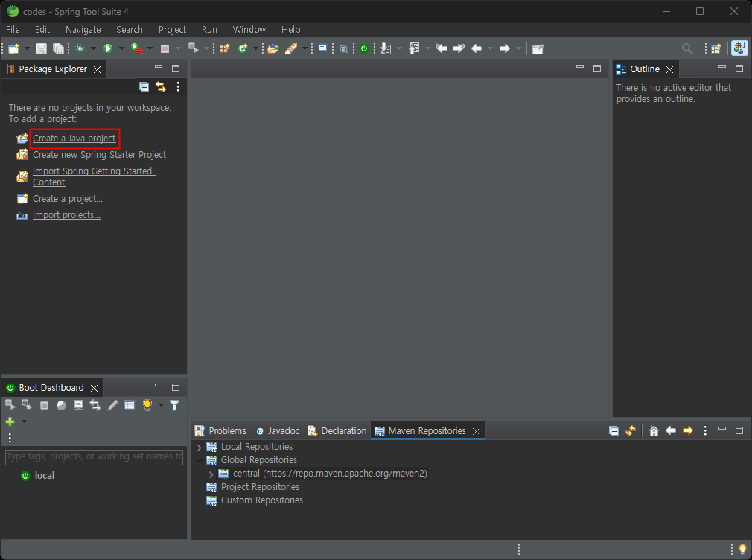This screenshot has height=560, width=752.
Task: Click the green plus icon in Boot Dashboard
Action: tap(10, 421)
